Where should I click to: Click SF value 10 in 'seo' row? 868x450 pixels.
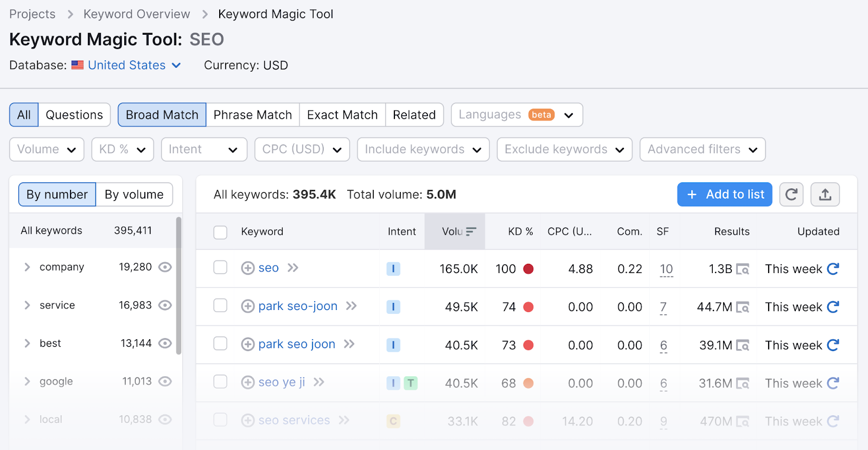pyautogui.click(x=666, y=269)
